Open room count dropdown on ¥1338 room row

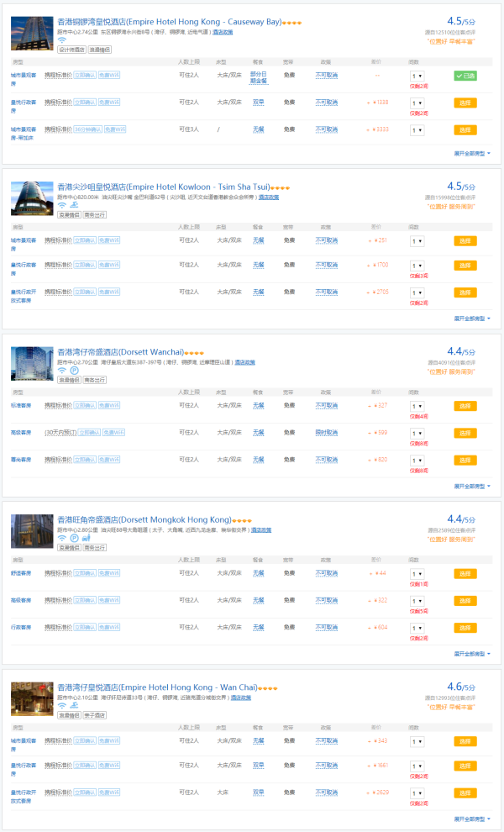click(417, 103)
